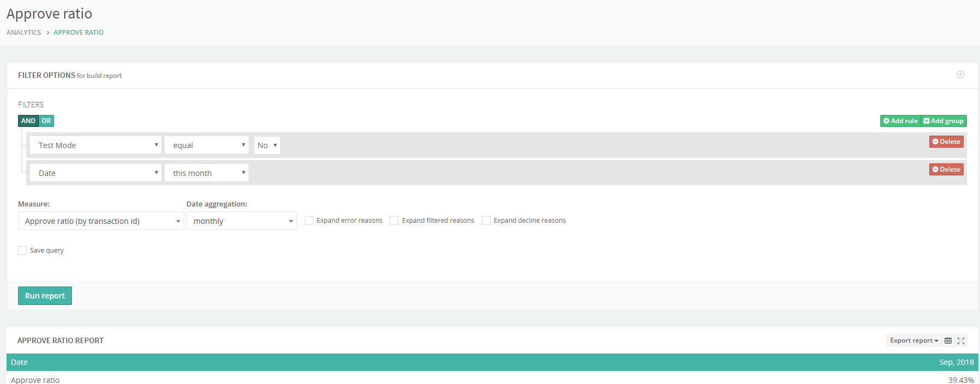
Task: Click the Add rule button
Action: click(900, 121)
